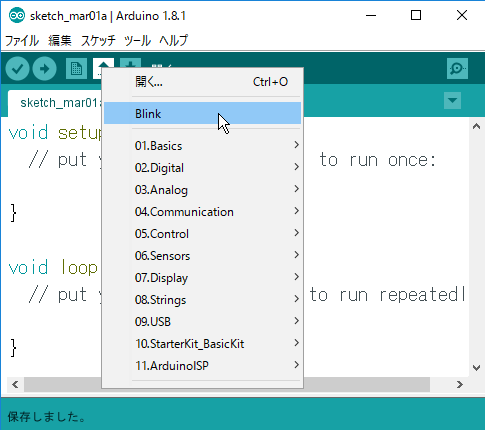This screenshot has height=430, width=485.
Task: Minimize the Arduino window
Action: point(371,15)
